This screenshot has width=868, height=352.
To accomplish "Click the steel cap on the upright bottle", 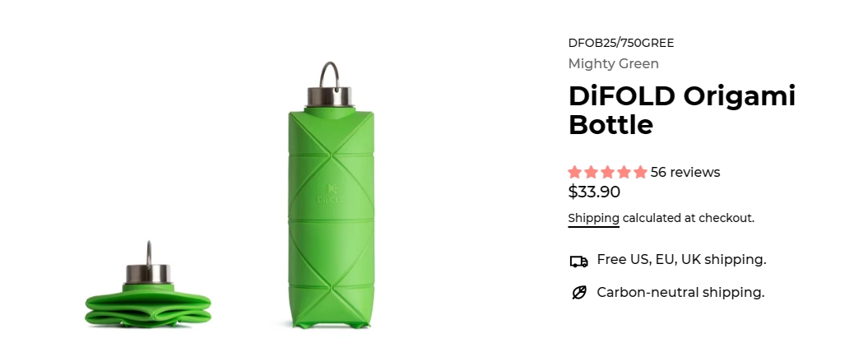I will pos(329,95).
